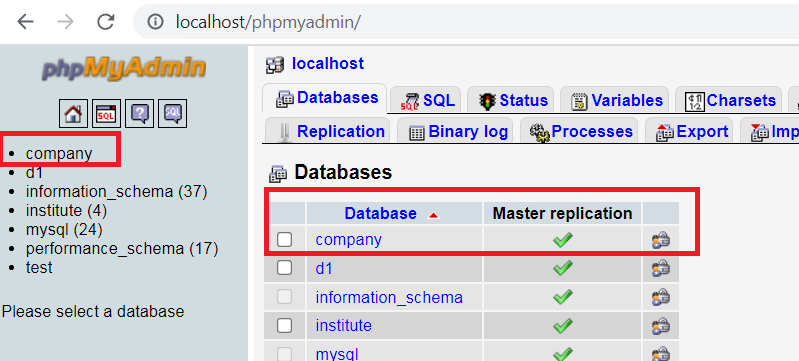The width and height of the screenshot is (799, 361).
Task: Reload the page with refresh button
Action: pyautogui.click(x=105, y=21)
